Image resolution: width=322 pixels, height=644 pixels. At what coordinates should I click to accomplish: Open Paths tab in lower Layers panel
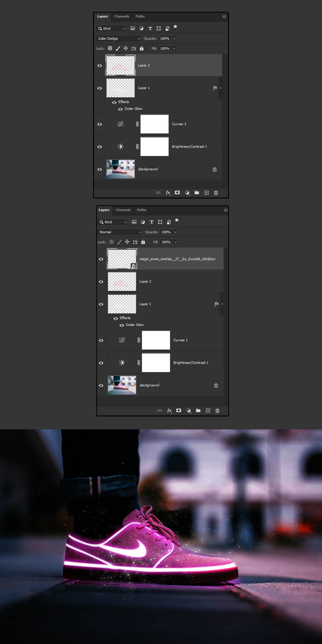[x=141, y=210]
